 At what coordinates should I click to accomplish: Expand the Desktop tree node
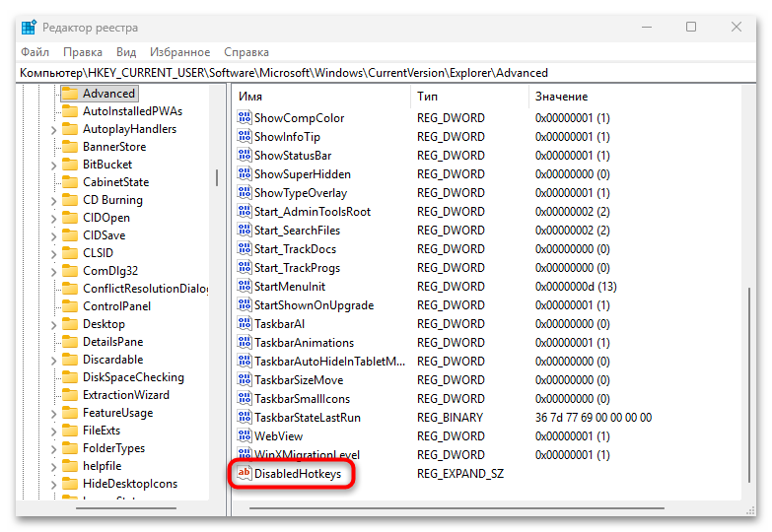pos(53,325)
